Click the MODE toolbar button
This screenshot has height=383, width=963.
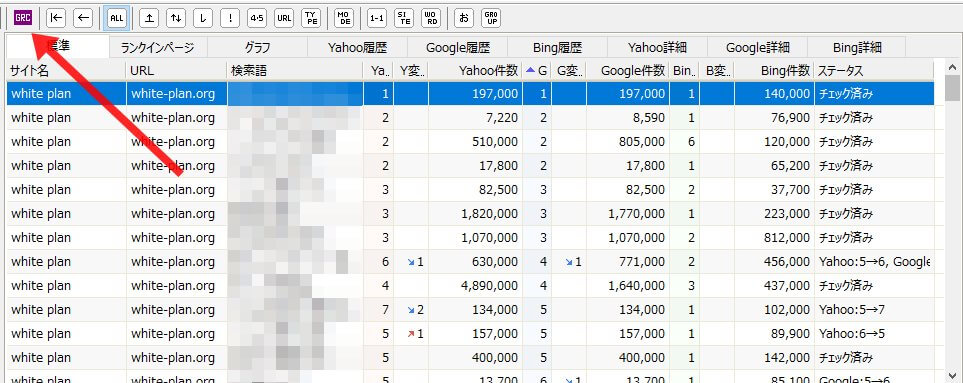[345, 18]
